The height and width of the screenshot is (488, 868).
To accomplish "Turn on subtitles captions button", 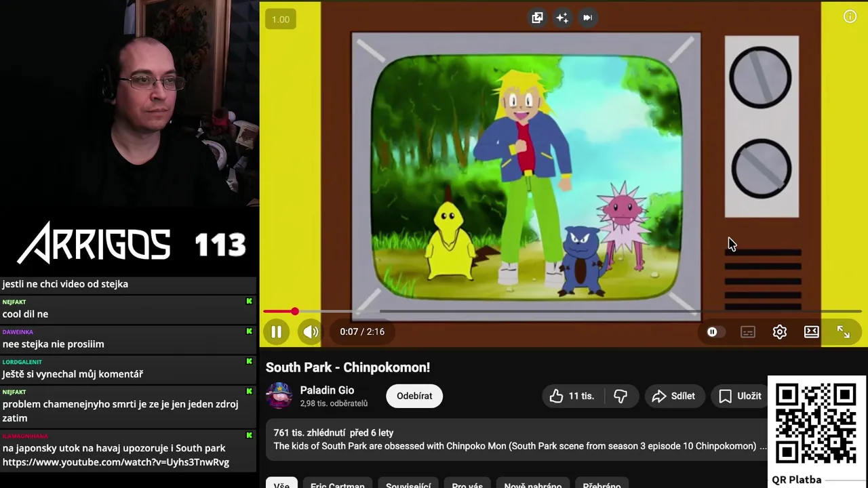I will click(x=748, y=332).
